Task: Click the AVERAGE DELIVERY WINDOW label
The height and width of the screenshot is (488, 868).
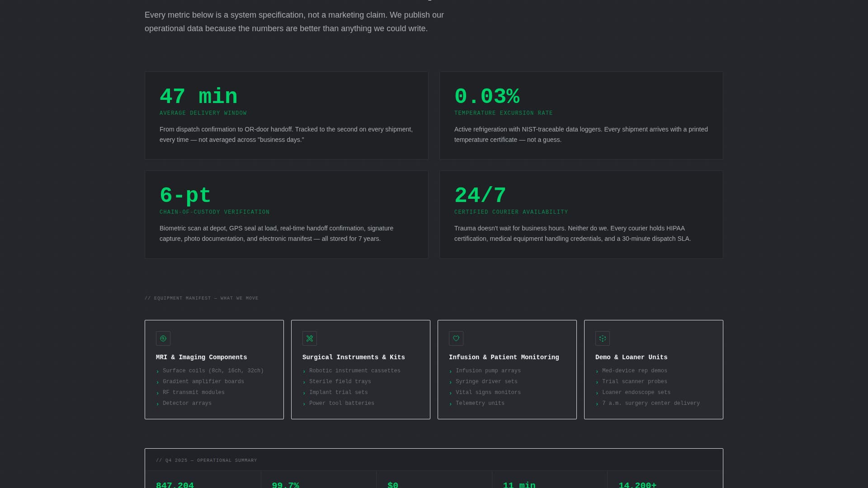Action: [x=203, y=113]
